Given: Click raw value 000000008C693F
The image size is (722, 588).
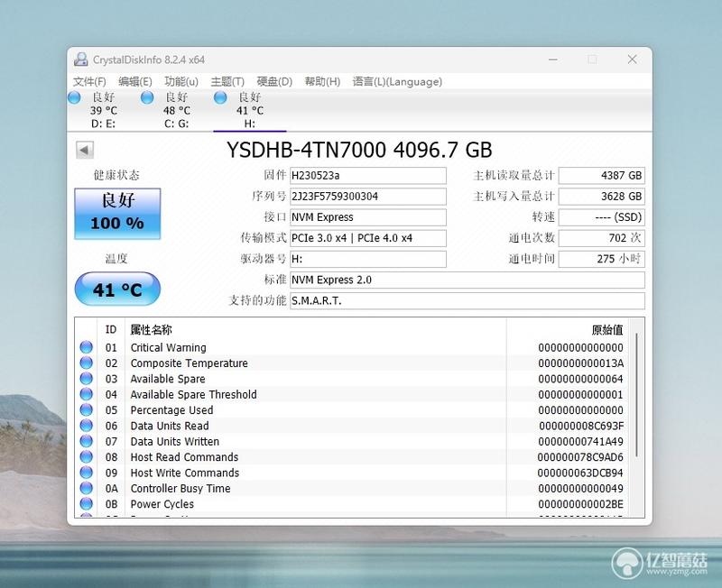Looking at the screenshot, I should click(x=581, y=426).
